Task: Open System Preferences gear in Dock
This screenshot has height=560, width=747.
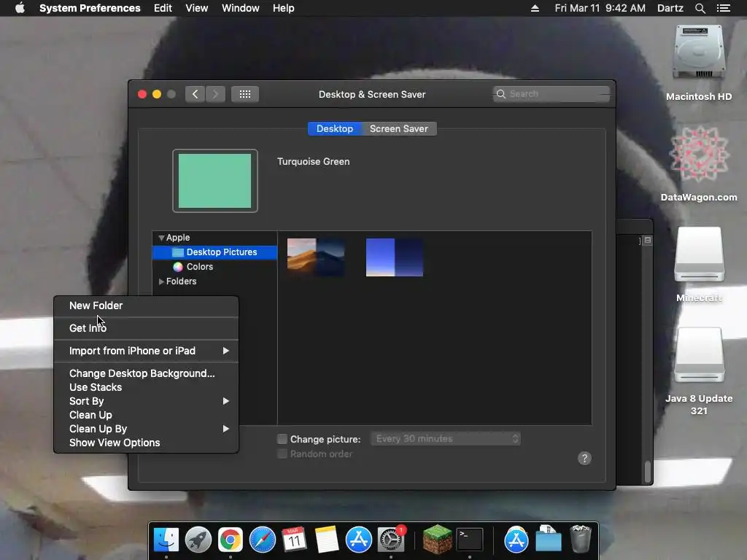Action: point(391,540)
